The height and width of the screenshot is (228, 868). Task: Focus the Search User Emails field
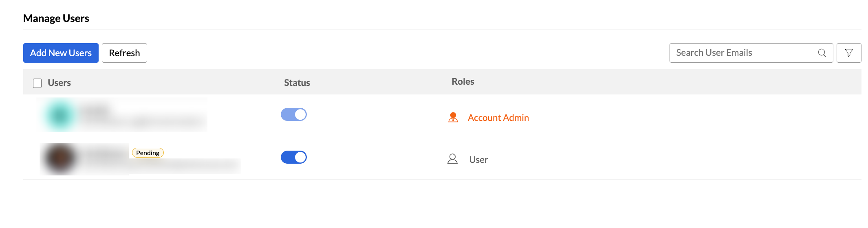pyautogui.click(x=742, y=53)
